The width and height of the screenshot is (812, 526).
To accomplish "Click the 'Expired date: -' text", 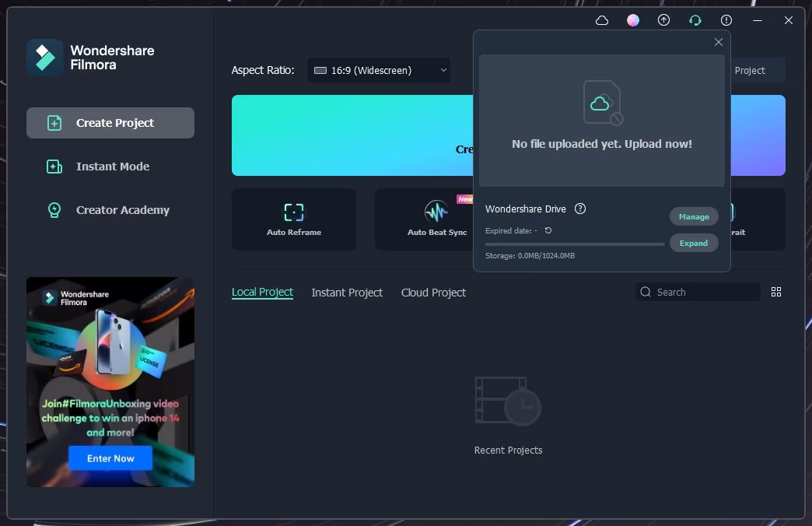I will 511,230.
